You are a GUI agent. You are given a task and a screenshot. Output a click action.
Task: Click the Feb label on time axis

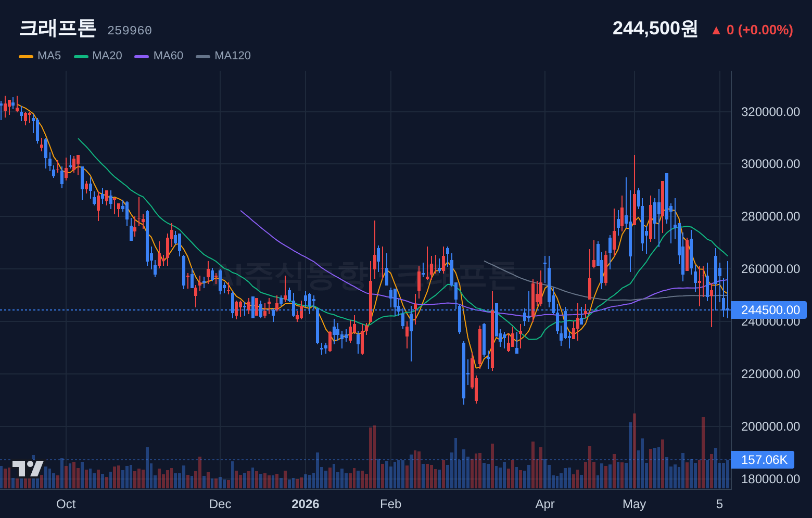(x=391, y=504)
